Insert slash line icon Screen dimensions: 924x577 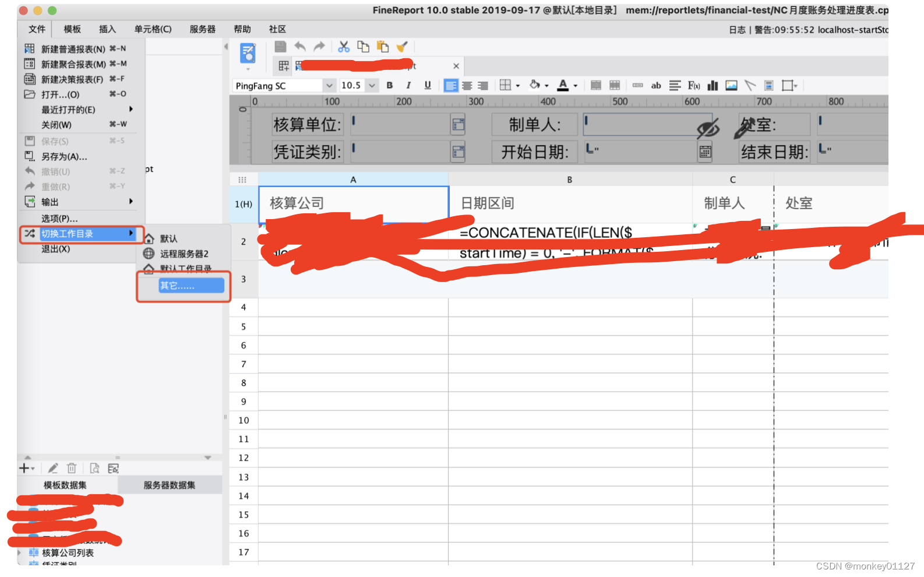[750, 86]
